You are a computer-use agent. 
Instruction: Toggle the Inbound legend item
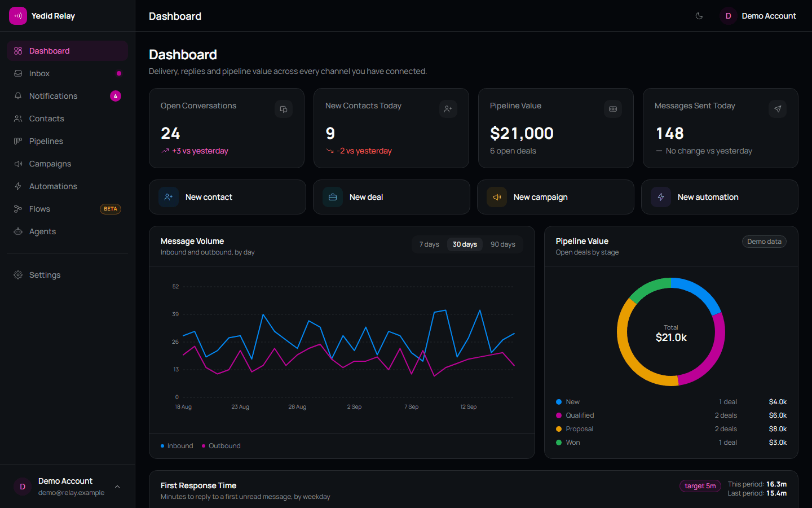coord(177,446)
